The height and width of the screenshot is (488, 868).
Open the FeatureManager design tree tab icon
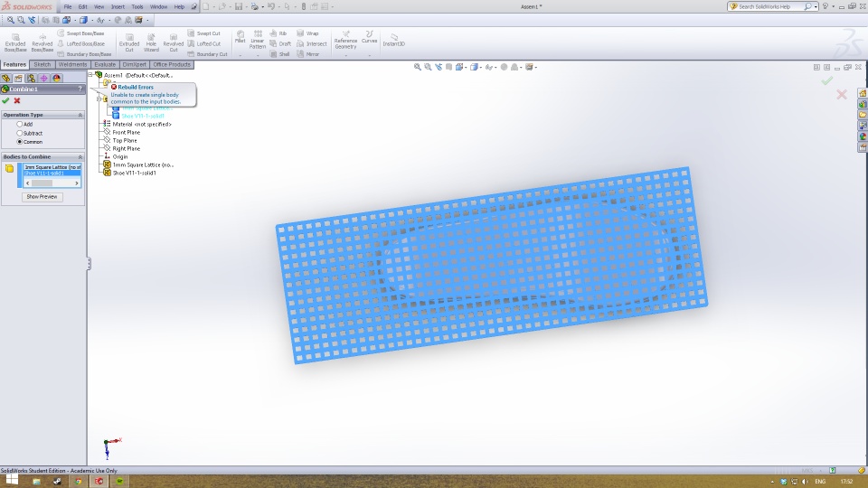pyautogui.click(x=6, y=78)
